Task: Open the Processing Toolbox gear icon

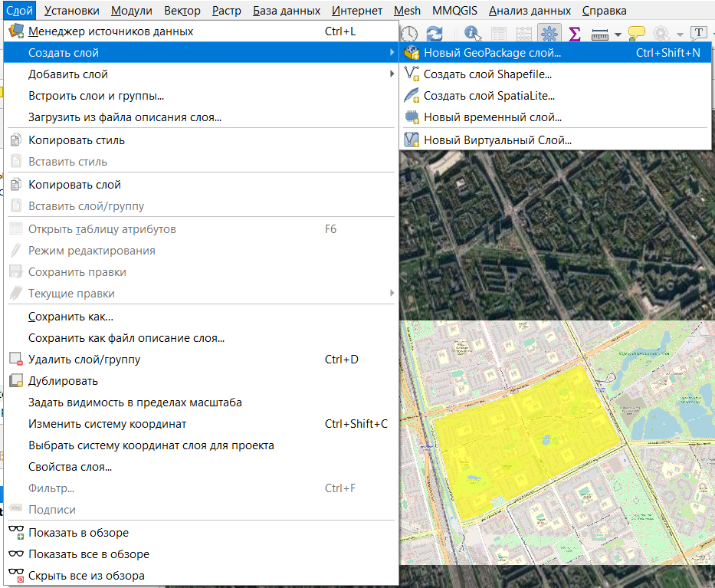Action: 549,34
